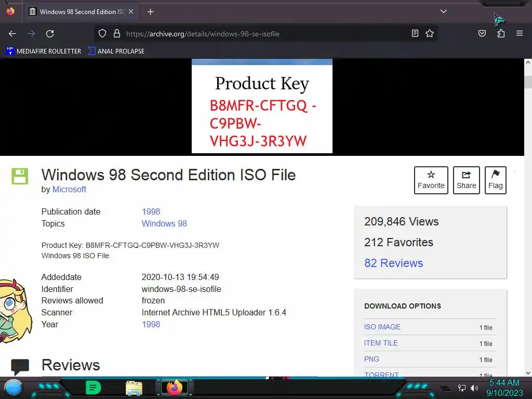Open the Start orb on the taskbar
532x399 pixels.
click(14, 388)
